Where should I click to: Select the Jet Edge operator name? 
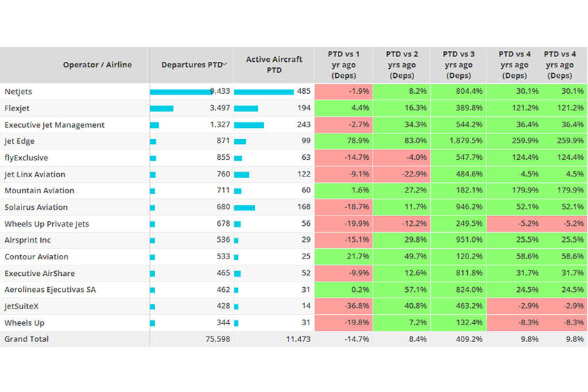[19, 141]
